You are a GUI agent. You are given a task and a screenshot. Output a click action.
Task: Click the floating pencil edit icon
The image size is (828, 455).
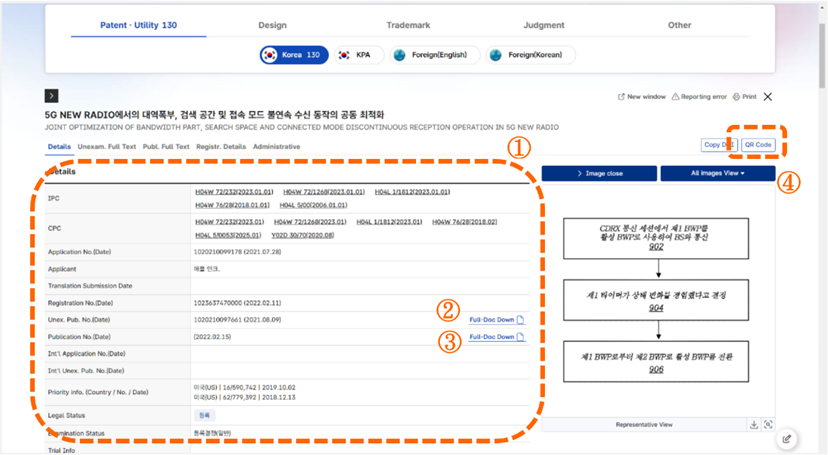[788, 438]
